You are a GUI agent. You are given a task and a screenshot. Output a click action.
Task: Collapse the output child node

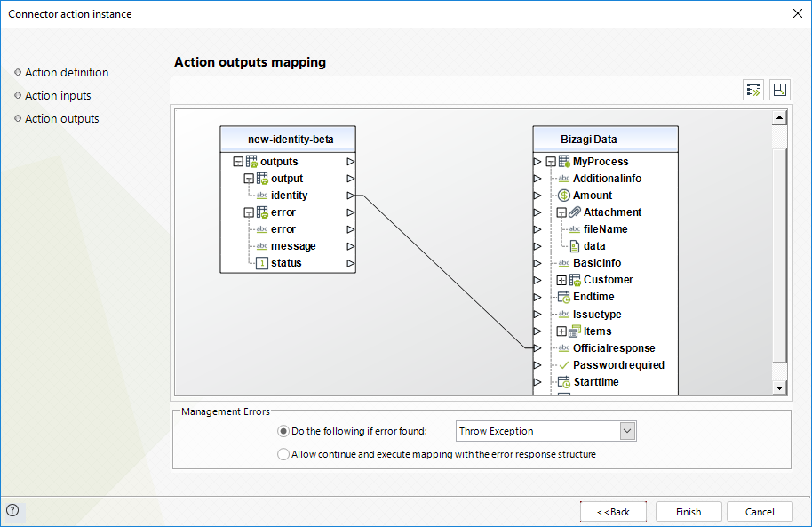[249, 179]
